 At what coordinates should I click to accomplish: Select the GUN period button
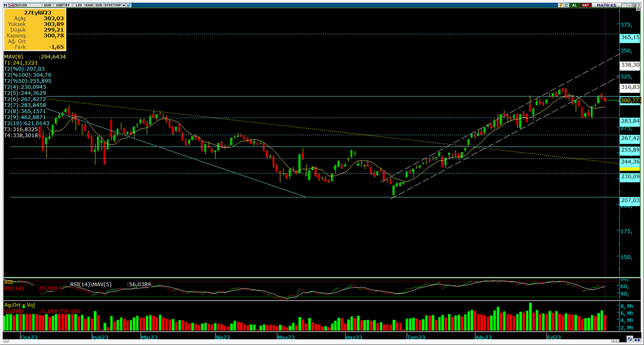(48, 5)
